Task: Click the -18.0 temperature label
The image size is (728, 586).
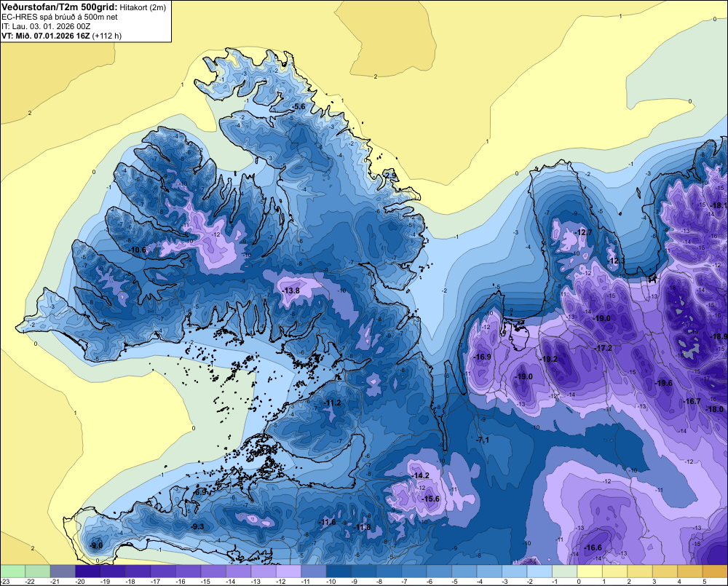Action: (715, 409)
